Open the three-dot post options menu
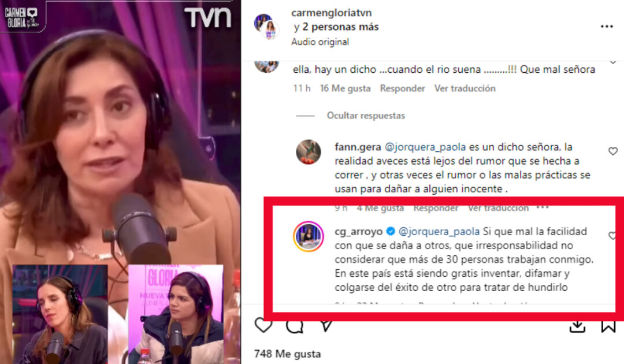 [607, 26]
